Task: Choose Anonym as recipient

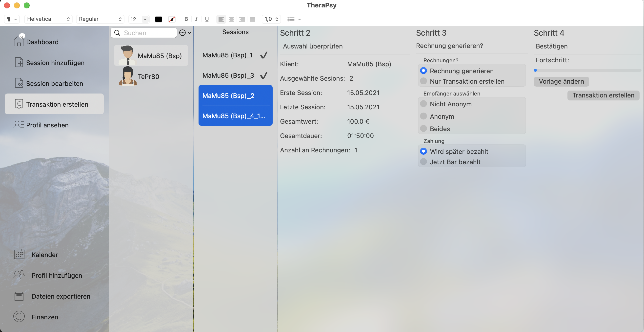Action: tap(423, 116)
